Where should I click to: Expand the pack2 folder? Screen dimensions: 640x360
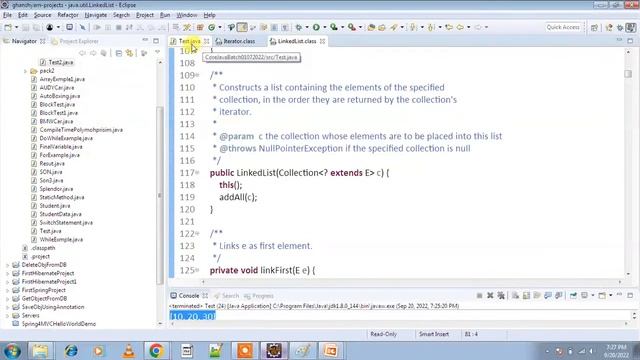point(25,71)
